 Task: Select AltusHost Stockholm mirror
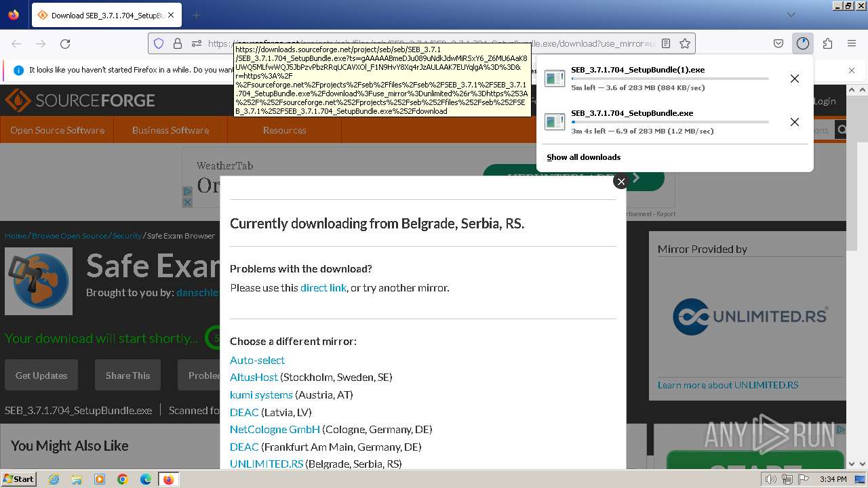coord(254,377)
